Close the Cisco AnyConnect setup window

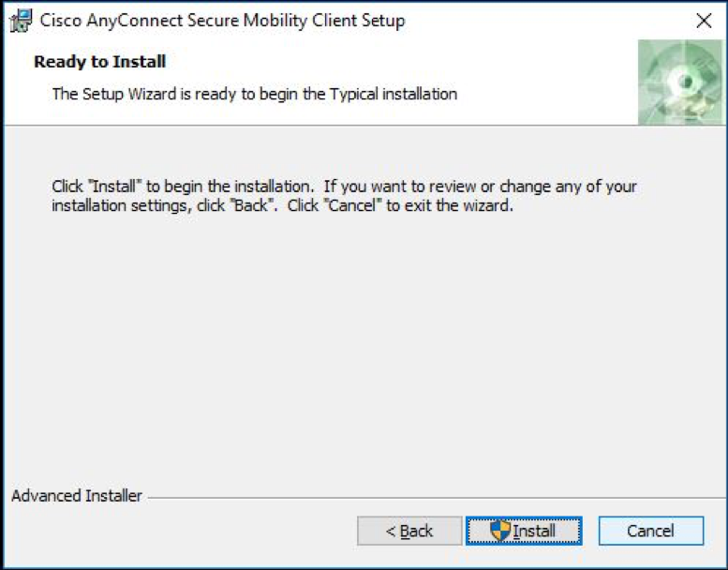pyautogui.click(x=705, y=21)
